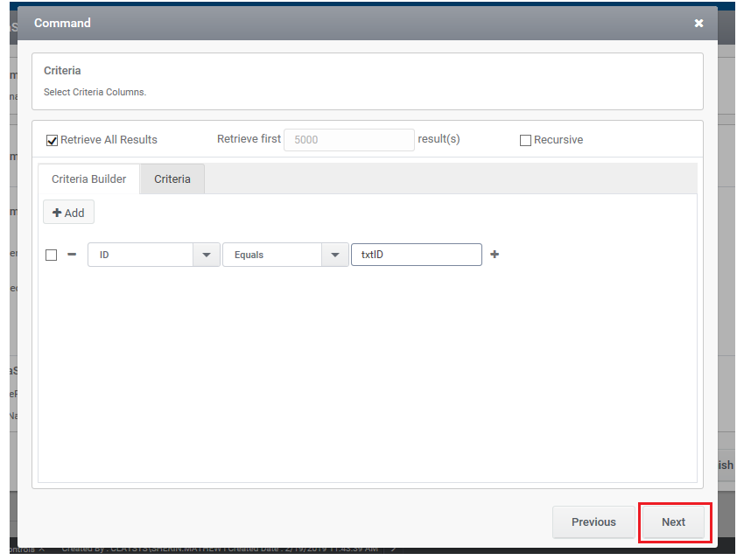The image size is (744, 560).
Task: Enable the Recursive checkbox
Action: (525, 140)
